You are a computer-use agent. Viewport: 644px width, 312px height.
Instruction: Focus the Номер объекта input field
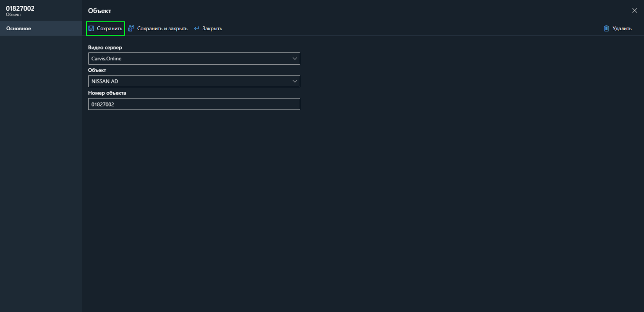click(x=194, y=104)
